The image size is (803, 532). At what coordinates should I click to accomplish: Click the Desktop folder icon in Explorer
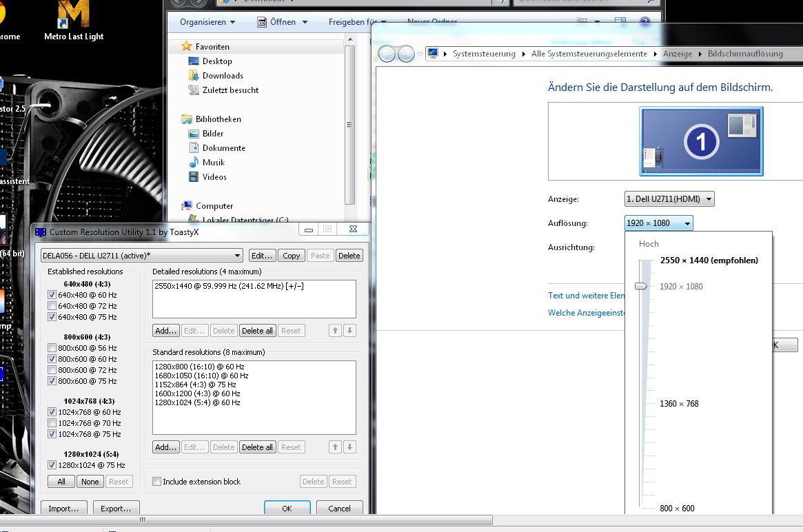194,61
